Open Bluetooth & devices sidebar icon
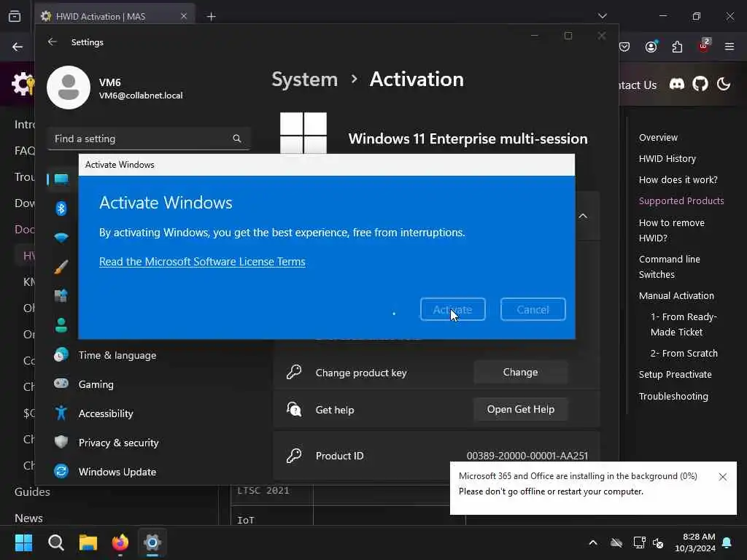The height and width of the screenshot is (560, 747). click(61, 208)
